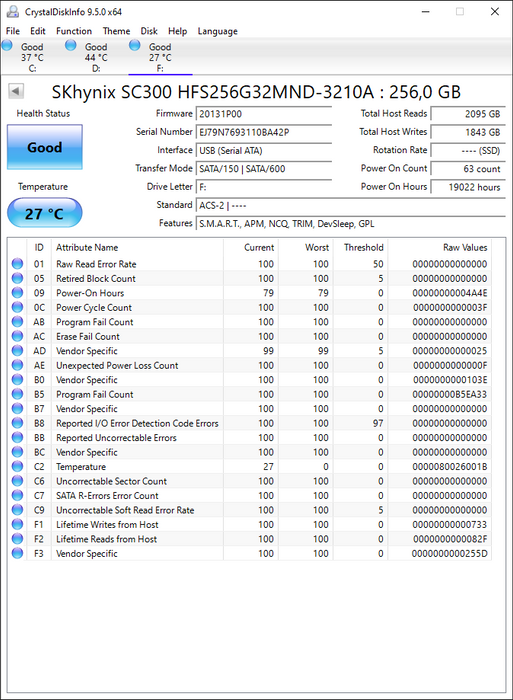Viewport: 513px width, 700px height.
Task: Click the previous disk arrow icon
Action: [x=16, y=92]
